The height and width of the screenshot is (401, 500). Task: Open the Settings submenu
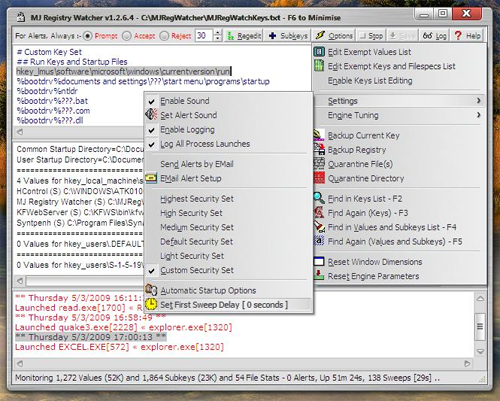[x=399, y=101]
